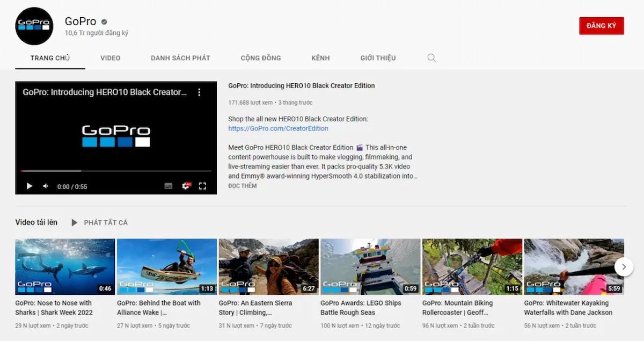
Task: Click the title overlay inside the video player
Action: click(x=105, y=92)
